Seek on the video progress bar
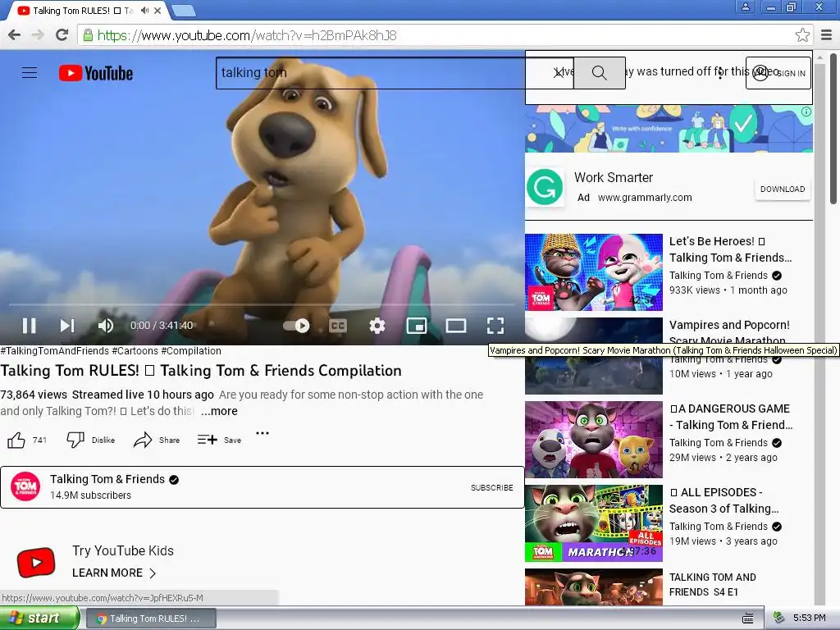Image resolution: width=840 pixels, height=630 pixels. pyautogui.click(x=262, y=304)
